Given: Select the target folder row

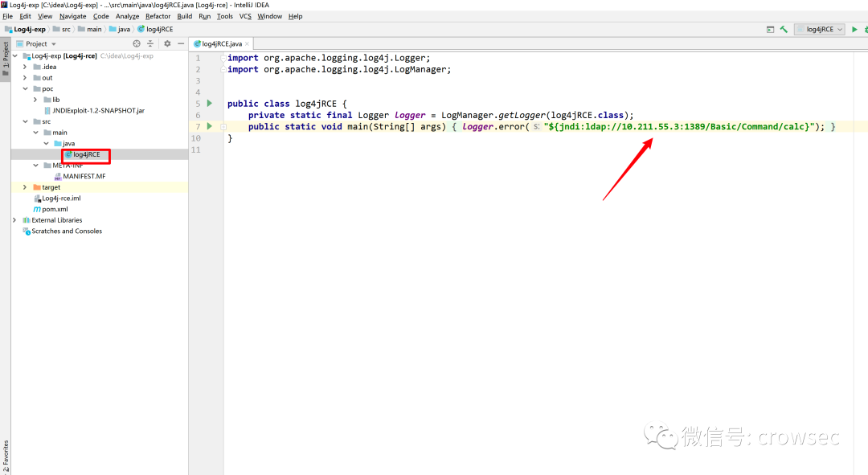Looking at the screenshot, I should [x=100, y=187].
